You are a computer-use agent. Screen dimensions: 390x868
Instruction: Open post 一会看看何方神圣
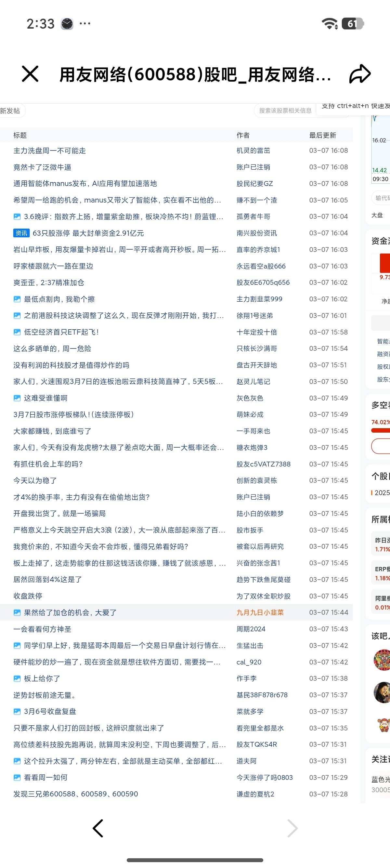click(x=43, y=629)
